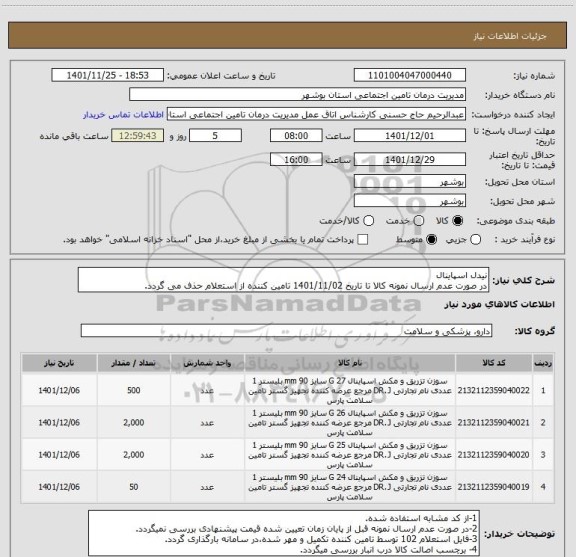The width and height of the screenshot is (576, 557).
Task: Click goods group field دارو، پزشکی و سلامت
Action: click(286, 331)
